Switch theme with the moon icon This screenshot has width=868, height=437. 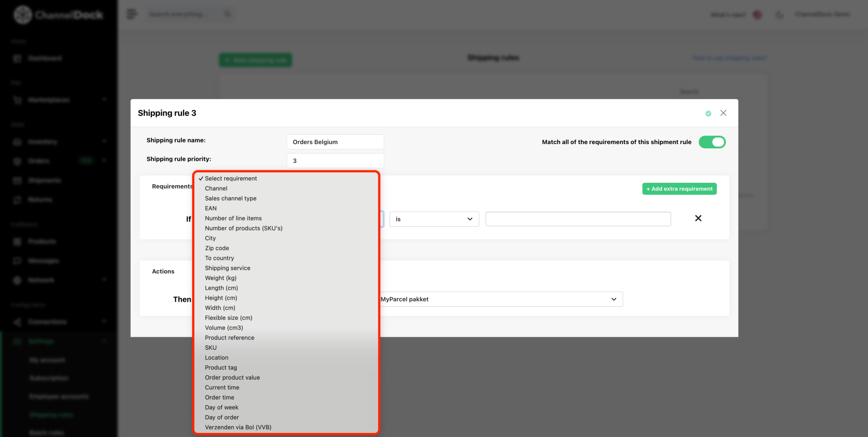coord(779,15)
